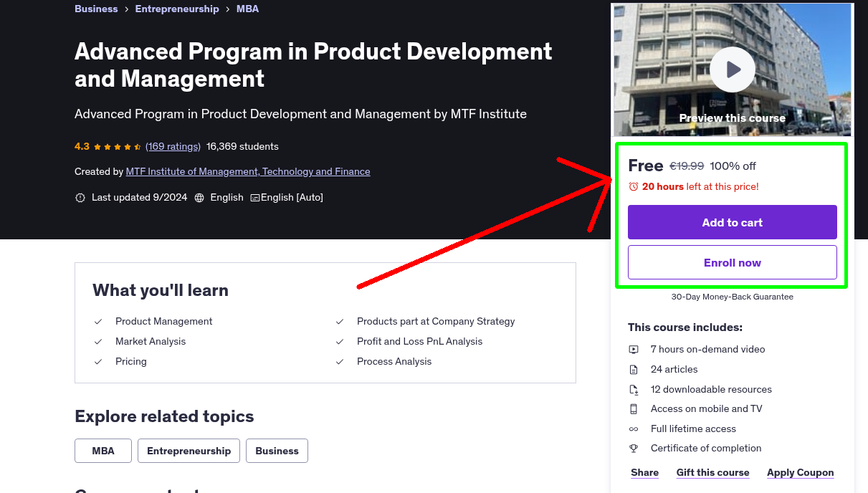Click the trophy certificate icon
Image resolution: width=868 pixels, height=493 pixels.
point(634,449)
